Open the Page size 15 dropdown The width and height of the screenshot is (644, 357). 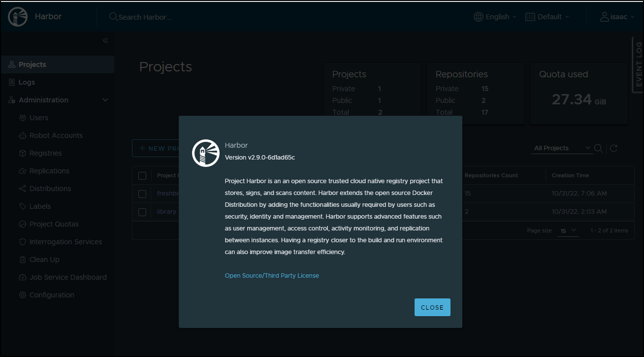tap(569, 230)
